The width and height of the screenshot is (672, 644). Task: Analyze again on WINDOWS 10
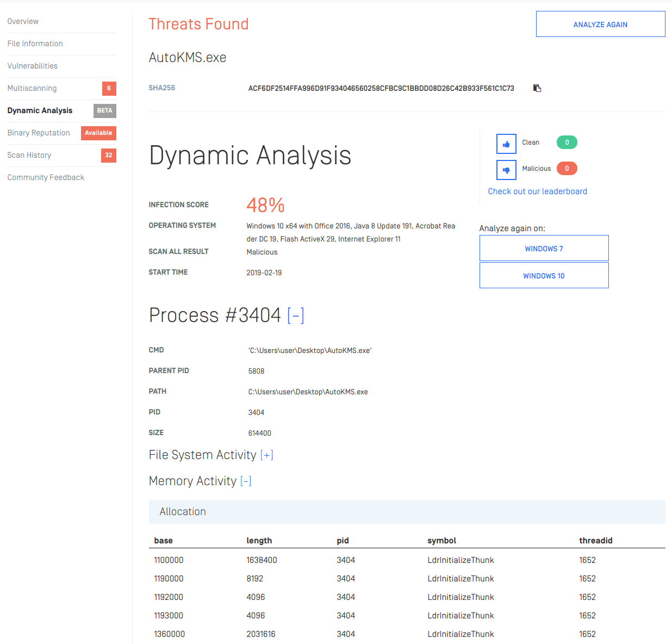544,275
